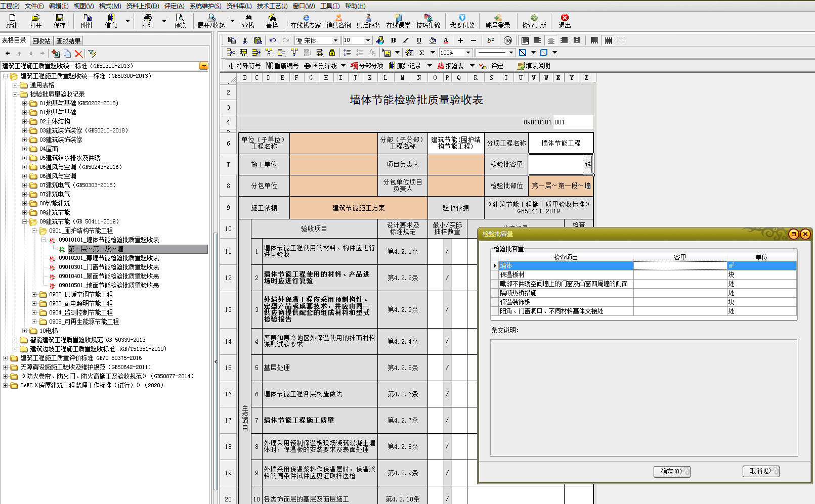Open the standard selector dropdown GB50300-2013
The width and height of the screenshot is (815, 504).
point(204,66)
